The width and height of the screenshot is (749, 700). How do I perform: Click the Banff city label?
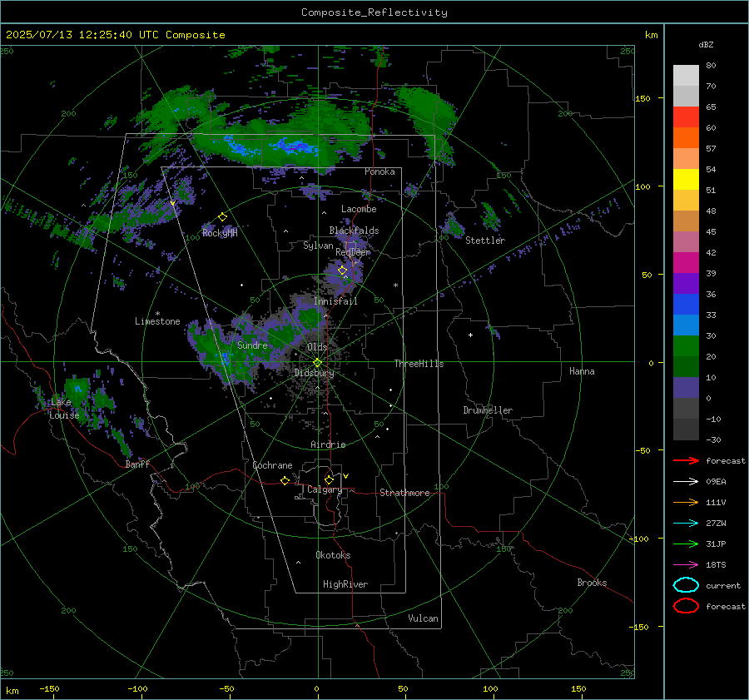[x=137, y=464]
